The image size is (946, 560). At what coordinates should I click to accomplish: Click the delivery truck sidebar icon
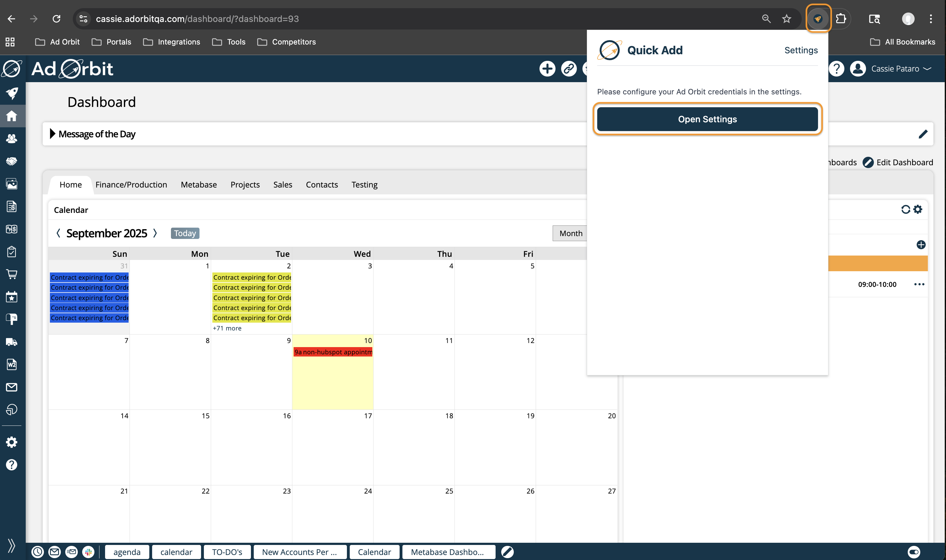coord(11,342)
